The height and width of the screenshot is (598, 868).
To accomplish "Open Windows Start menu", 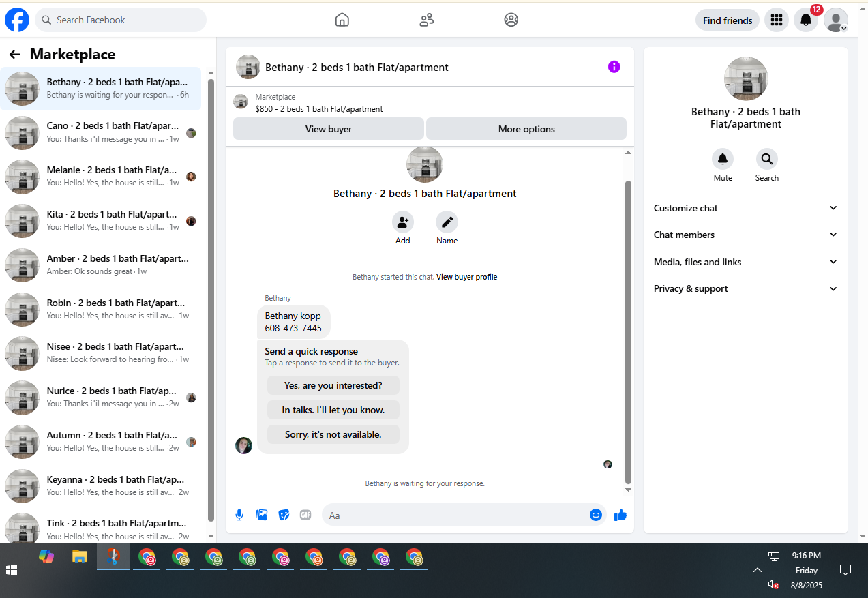I will pyautogui.click(x=12, y=569).
